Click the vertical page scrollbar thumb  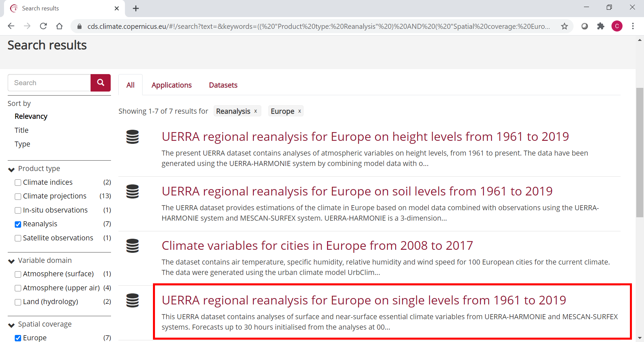640,153
